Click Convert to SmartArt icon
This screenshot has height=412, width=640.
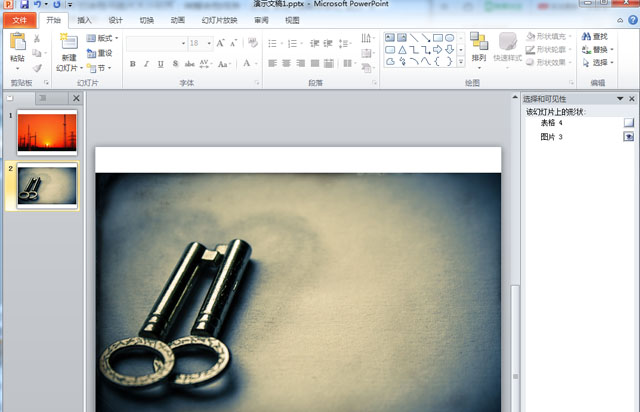(x=368, y=68)
